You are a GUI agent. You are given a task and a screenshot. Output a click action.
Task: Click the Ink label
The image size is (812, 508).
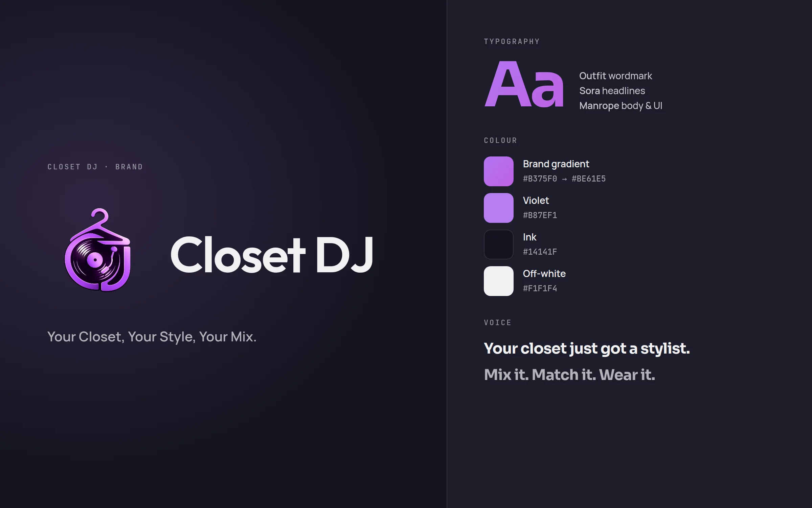pos(529,237)
